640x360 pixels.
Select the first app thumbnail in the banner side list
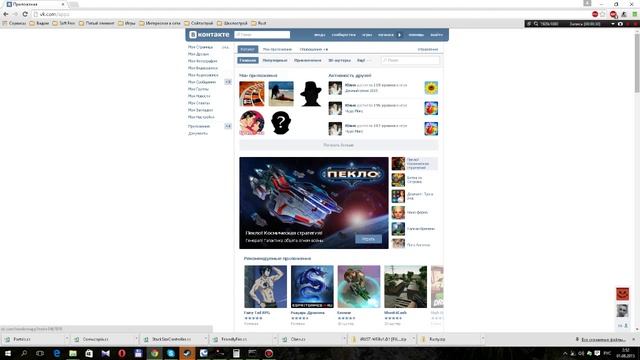tap(398, 164)
